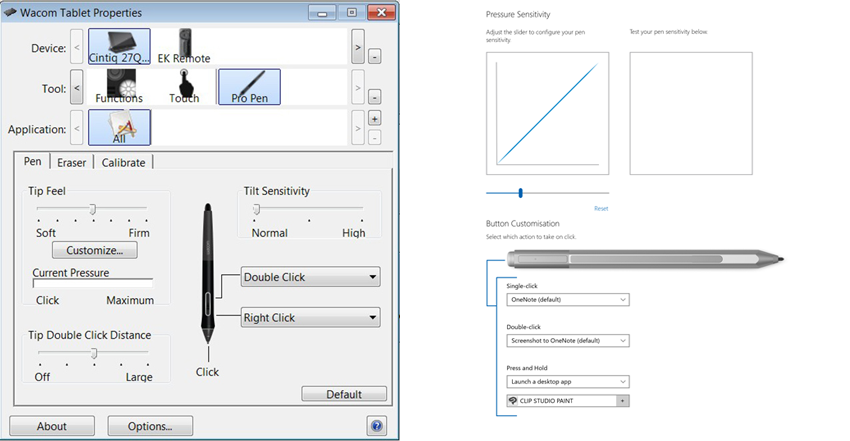Expand the Double-click Screenshot to OneNote dropdown
The width and height of the screenshot is (850, 441).
pos(568,341)
